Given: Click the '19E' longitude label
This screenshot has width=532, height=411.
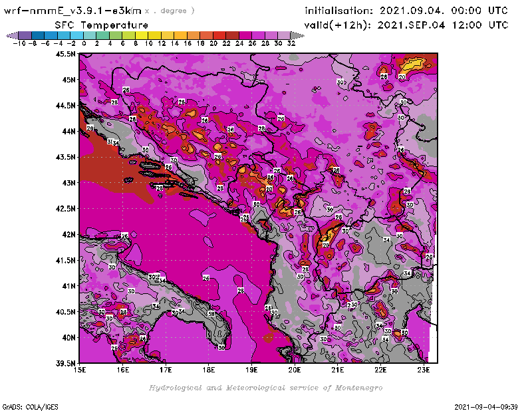Looking at the screenshot, I should tap(251, 370).
